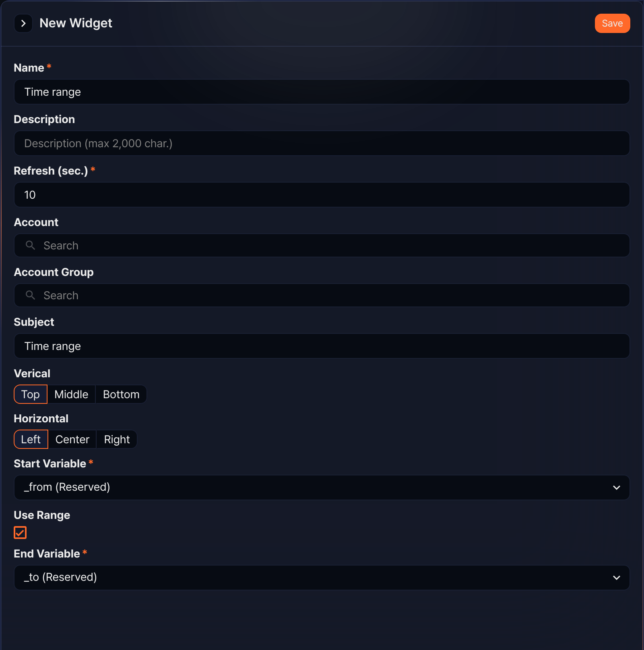Set horizontal alignment to Right
The height and width of the screenshot is (650, 644).
tap(117, 439)
